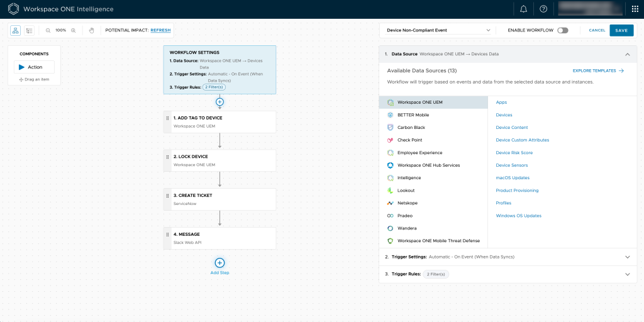Select the Create Ticket ServiceNow step
Screen dimensions: 644x322
point(219,199)
